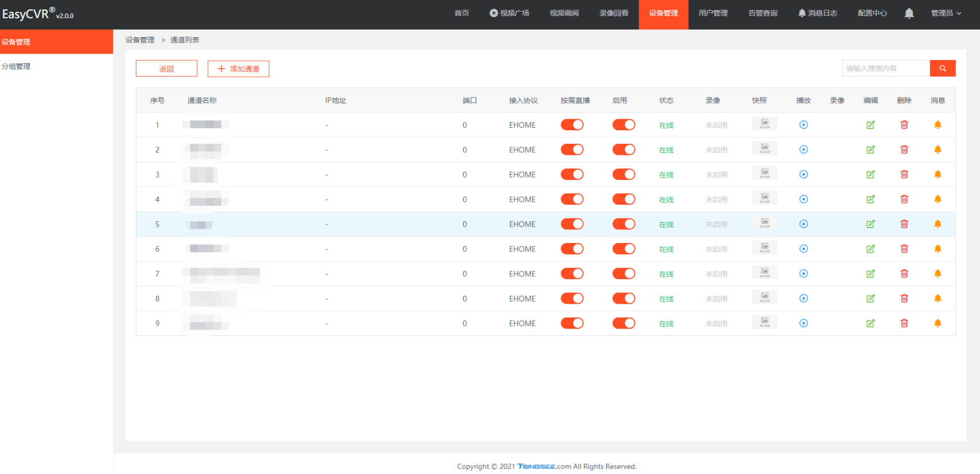Click the 返回 button
Viewport: 980px width, 474px height.
click(x=166, y=69)
